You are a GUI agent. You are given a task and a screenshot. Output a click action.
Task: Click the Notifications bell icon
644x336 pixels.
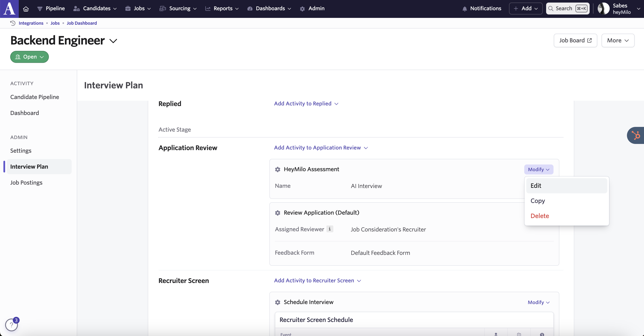[x=464, y=9]
